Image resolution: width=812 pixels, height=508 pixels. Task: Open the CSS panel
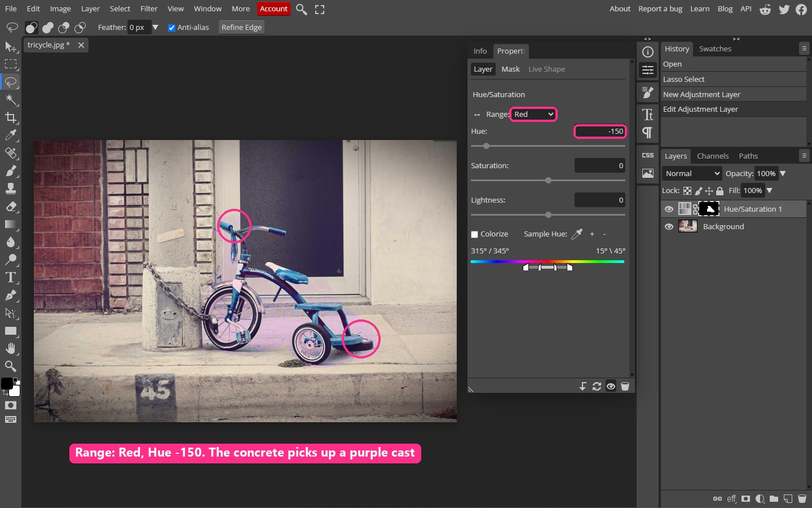tap(648, 155)
